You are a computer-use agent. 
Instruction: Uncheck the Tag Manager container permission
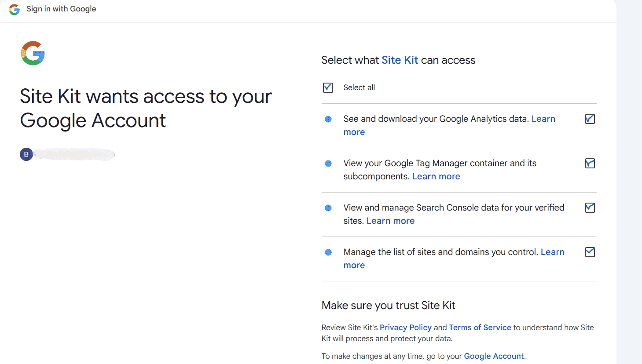(590, 163)
